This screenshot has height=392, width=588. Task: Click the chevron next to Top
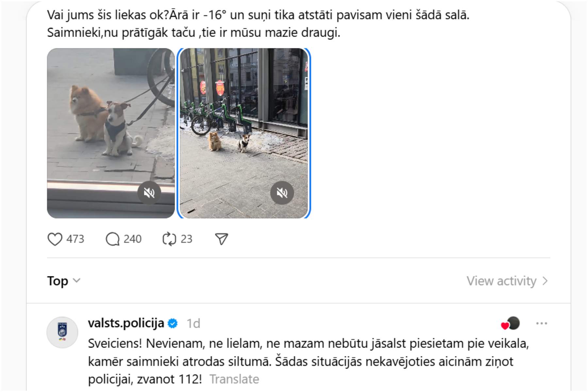[x=76, y=281]
